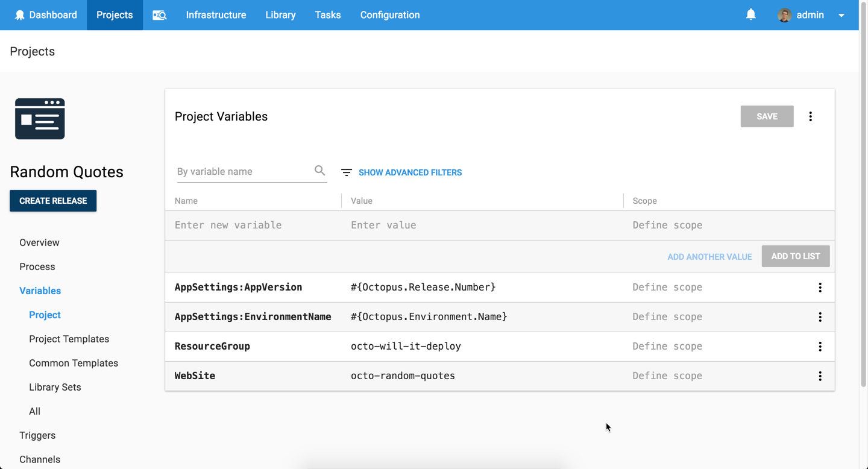Open the Configuration menu item
The width and height of the screenshot is (868, 469).
(x=389, y=14)
